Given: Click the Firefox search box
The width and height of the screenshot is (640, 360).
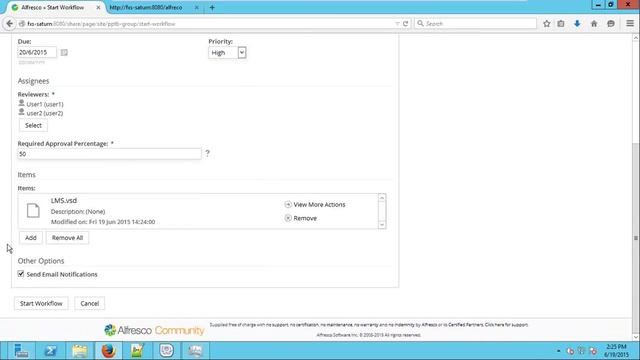Looking at the screenshot, I should [x=476, y=24].
